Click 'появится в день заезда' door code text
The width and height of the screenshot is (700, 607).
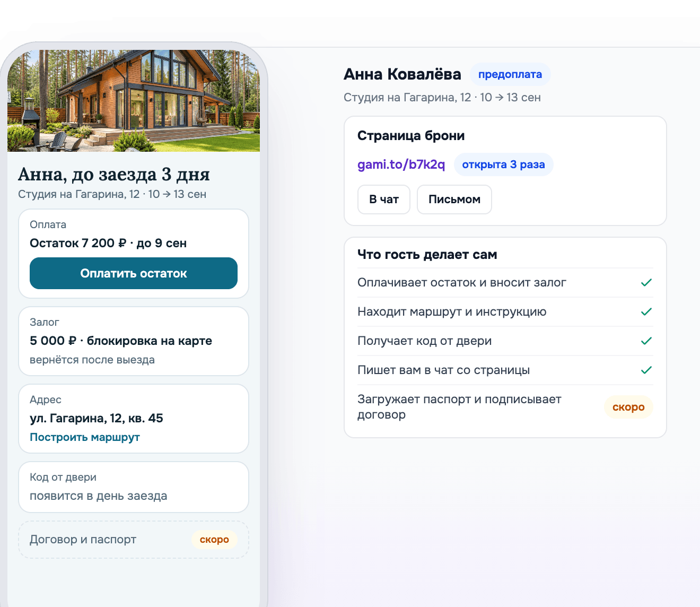99,496
